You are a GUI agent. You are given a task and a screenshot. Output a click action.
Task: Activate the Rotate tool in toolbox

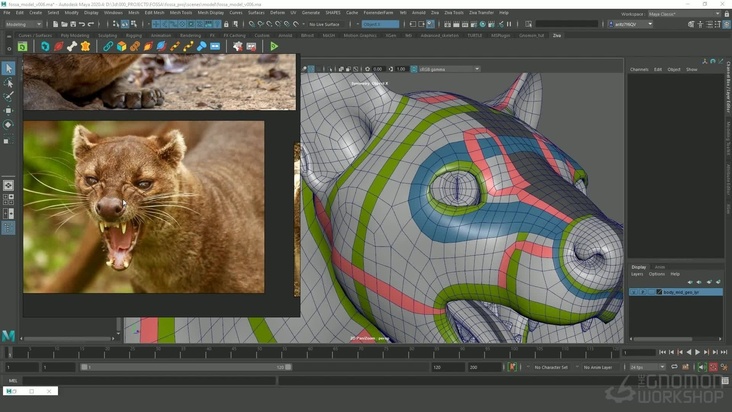click(8, 125)
